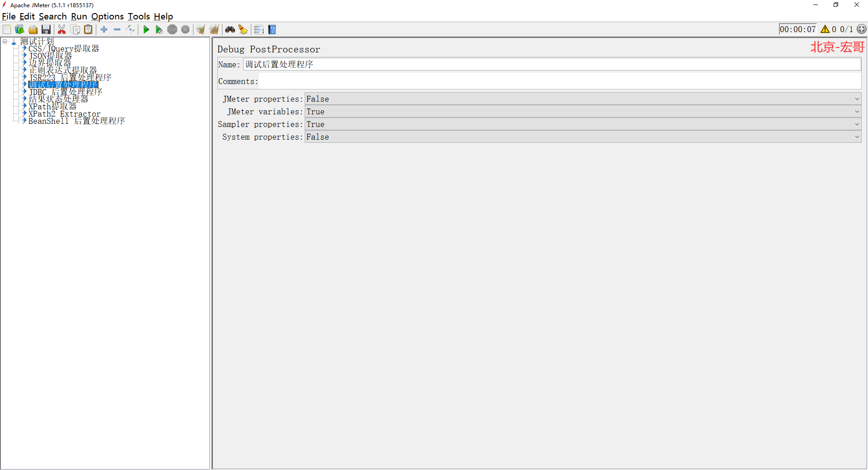Open the Edit menu
868x470 pixels.
(x=27, y=16)
